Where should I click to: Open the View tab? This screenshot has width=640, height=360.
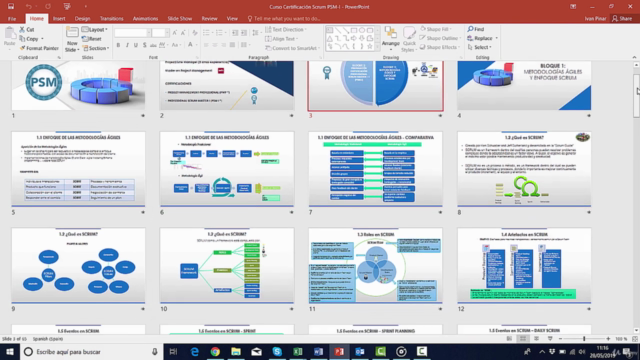point(232,19)
